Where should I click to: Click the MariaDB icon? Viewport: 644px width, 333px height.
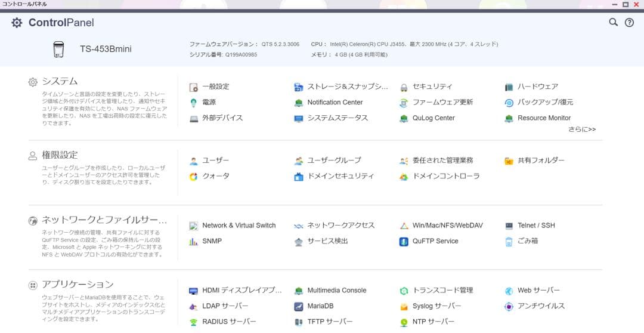[x=299, y=306]
